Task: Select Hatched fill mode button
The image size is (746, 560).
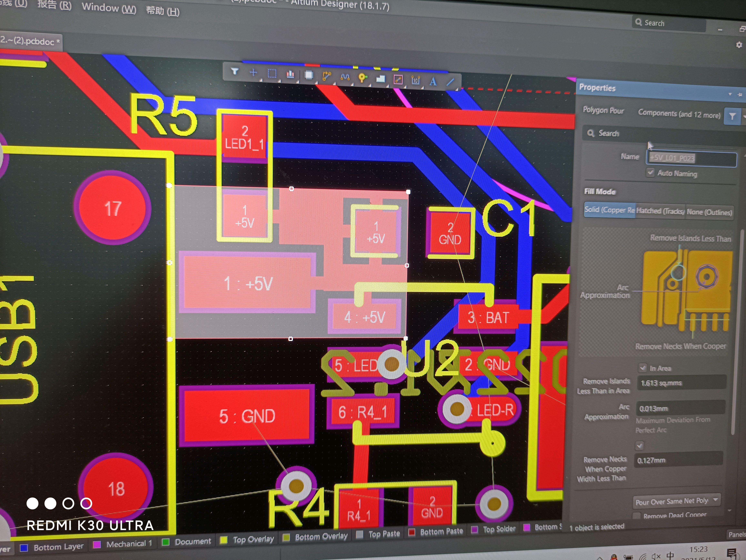Action: click(660, 211)
